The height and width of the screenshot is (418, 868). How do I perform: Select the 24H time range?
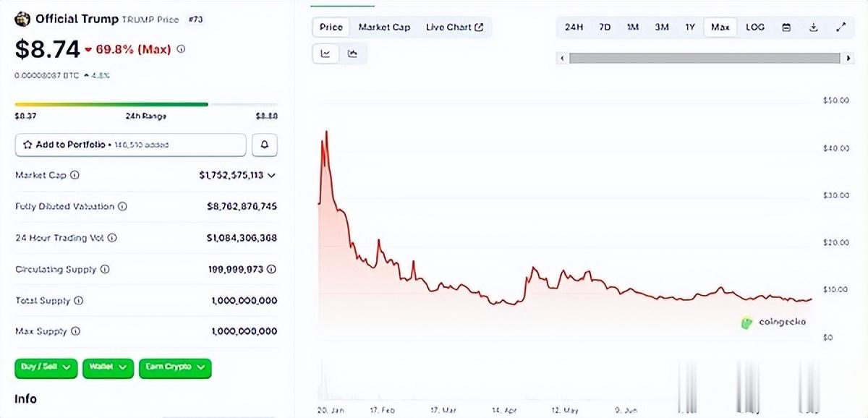pyautogui.click(x=574, y=27)
